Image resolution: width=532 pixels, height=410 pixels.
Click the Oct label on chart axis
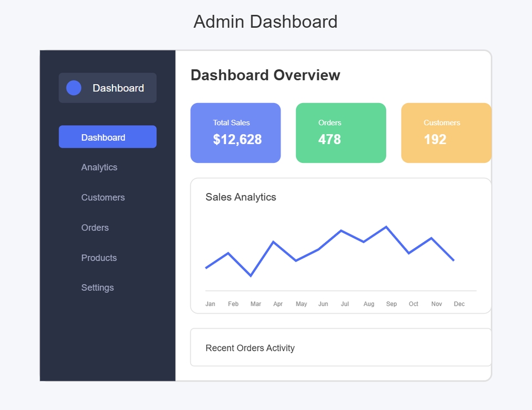(x=413, y=304)
